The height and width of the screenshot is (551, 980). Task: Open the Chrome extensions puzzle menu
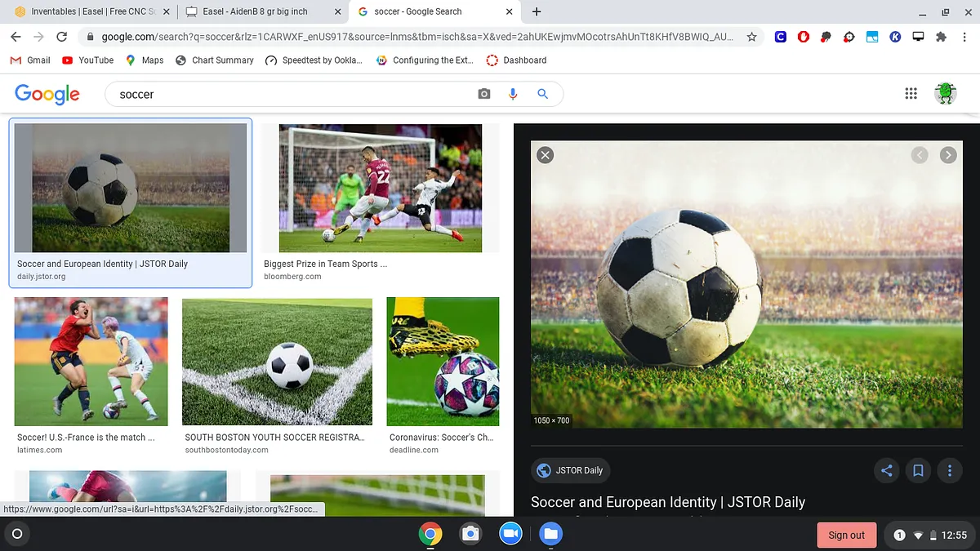[941, 37]
